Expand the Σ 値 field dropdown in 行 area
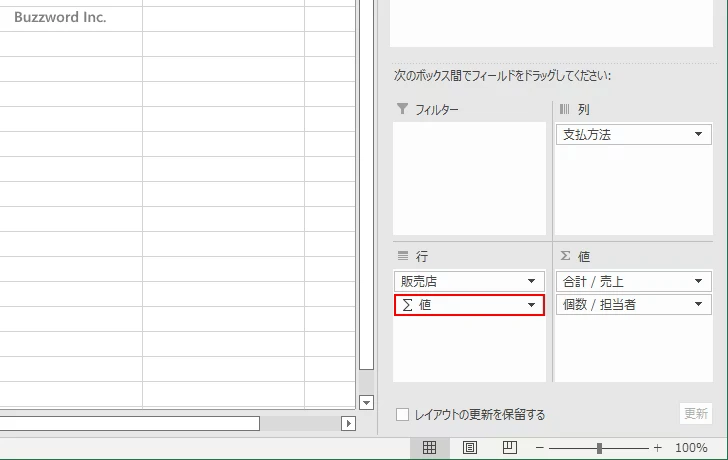728x460 pixels. [532, 305]
